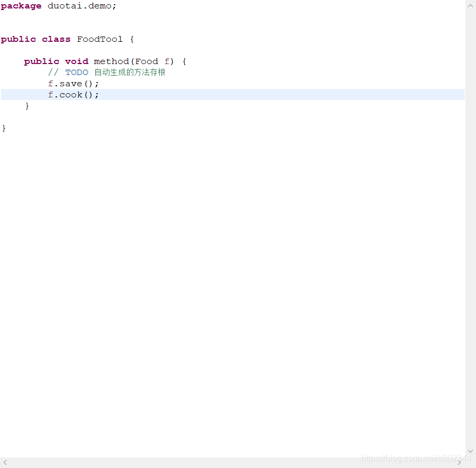The image size is (476, 468).
Task: Place the cursor on the highlighted 'f.cook();' line
Action: [233, 95]
